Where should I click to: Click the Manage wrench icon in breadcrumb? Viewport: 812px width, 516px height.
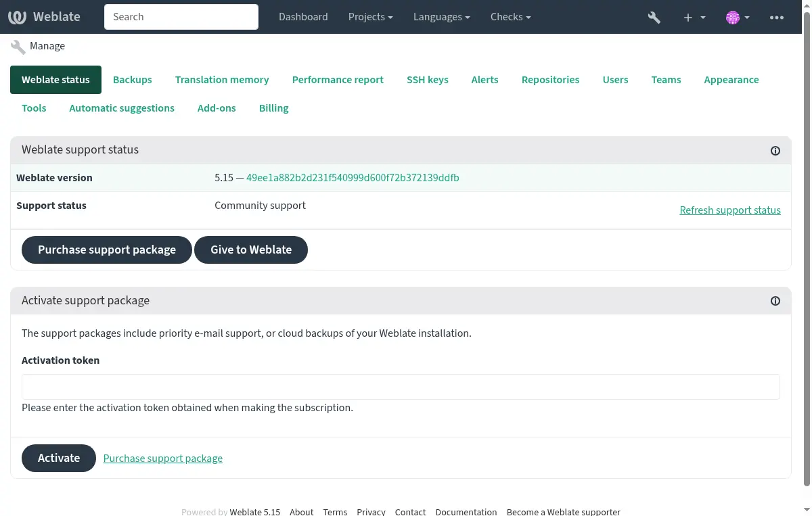point(18,47)
